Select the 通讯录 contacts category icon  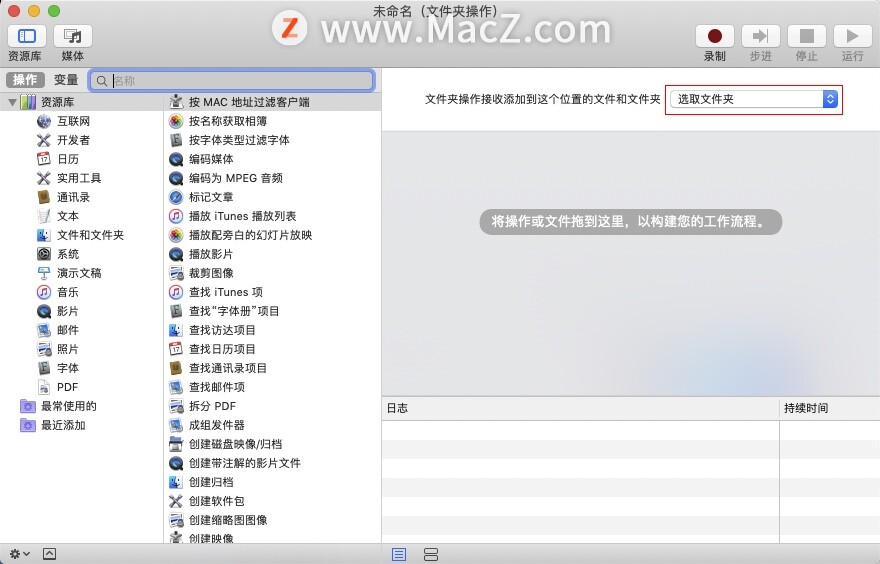(x=44, y=198)
